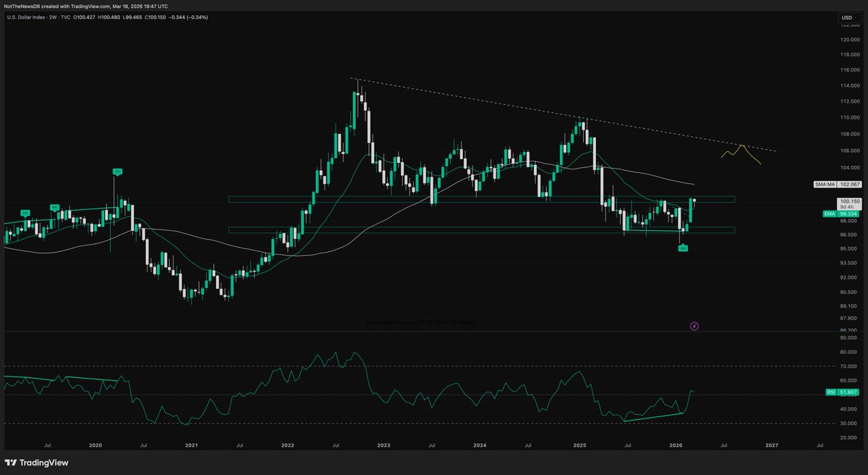Viewport: 868px width, 475px height.
Task: Click the 30.000 RSI axis label
Action: pyautogui.click(x=848, y=424)
